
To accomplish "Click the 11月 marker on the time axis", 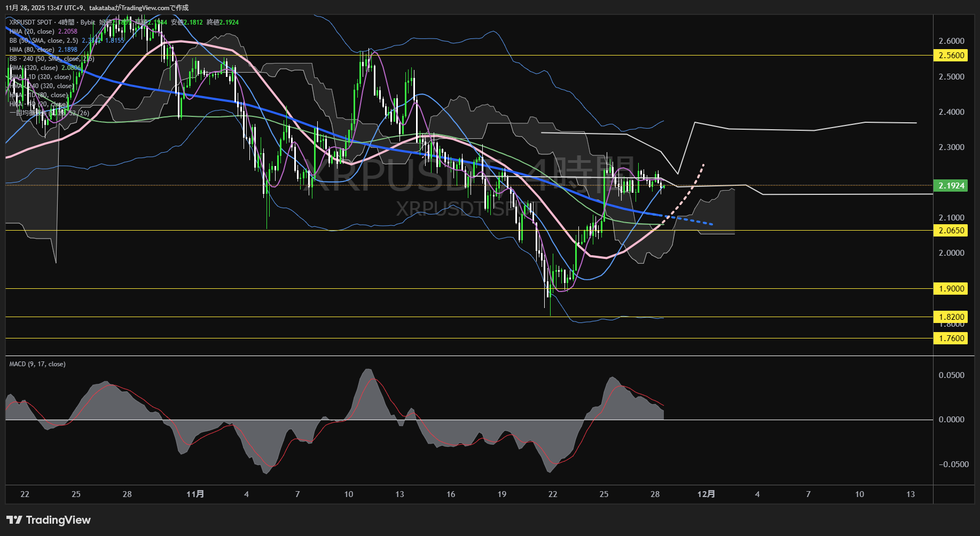I will (x=195, y=494).
